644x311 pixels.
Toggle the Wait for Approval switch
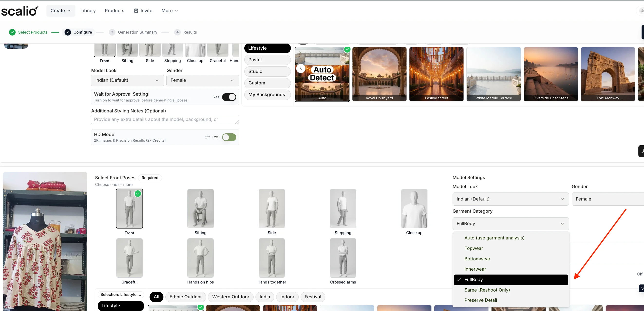click(x=229, y=97)
